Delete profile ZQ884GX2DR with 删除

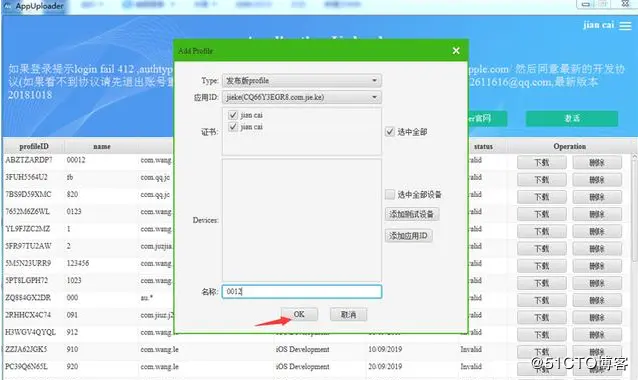(x=597, y=300)
